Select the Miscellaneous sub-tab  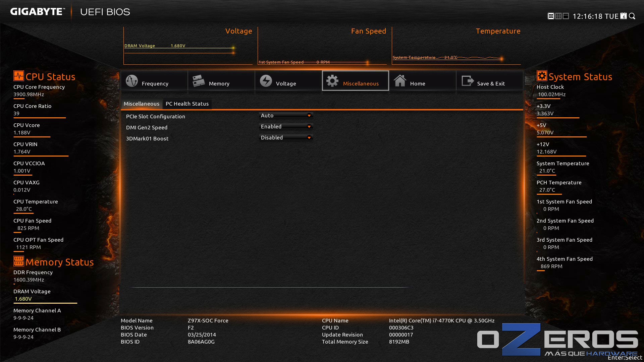(142, 104)
